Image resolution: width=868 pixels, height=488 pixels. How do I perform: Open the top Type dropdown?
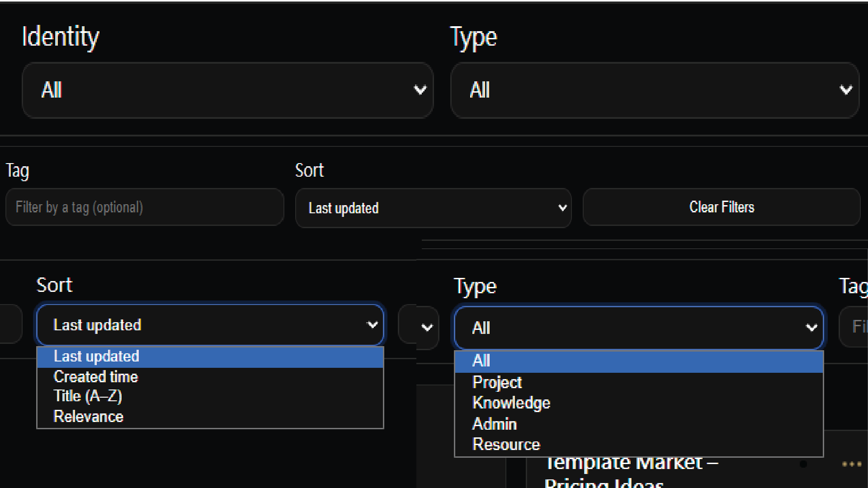[654, 90]
